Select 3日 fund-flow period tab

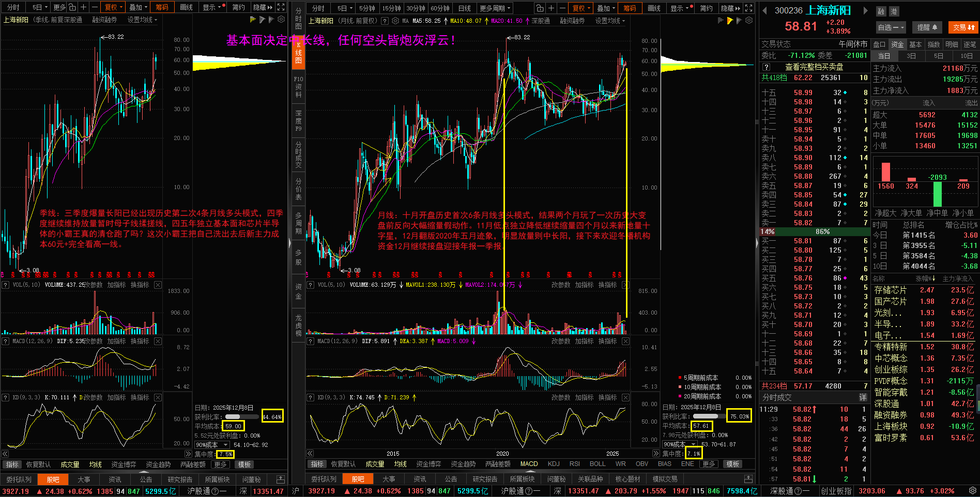pos(911,56)
